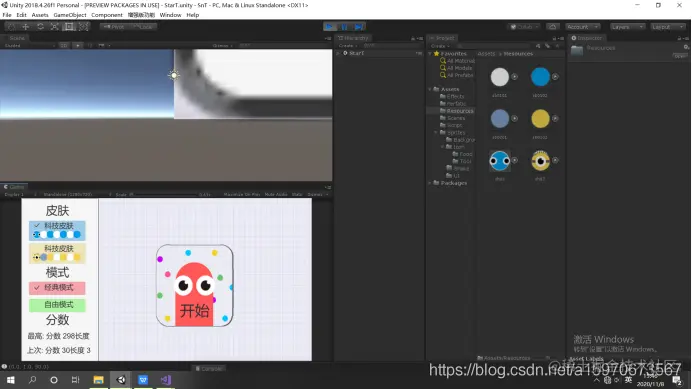Open the Layers dropdown

[627, 27]
